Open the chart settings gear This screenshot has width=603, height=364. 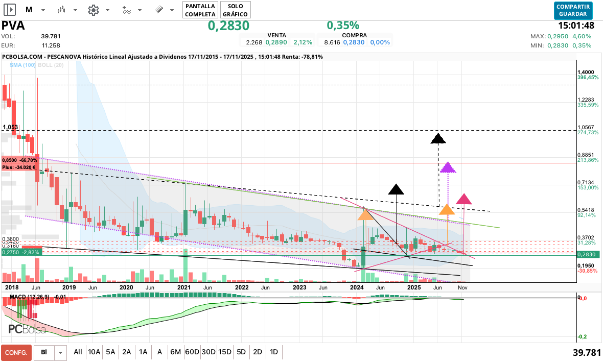94,10
